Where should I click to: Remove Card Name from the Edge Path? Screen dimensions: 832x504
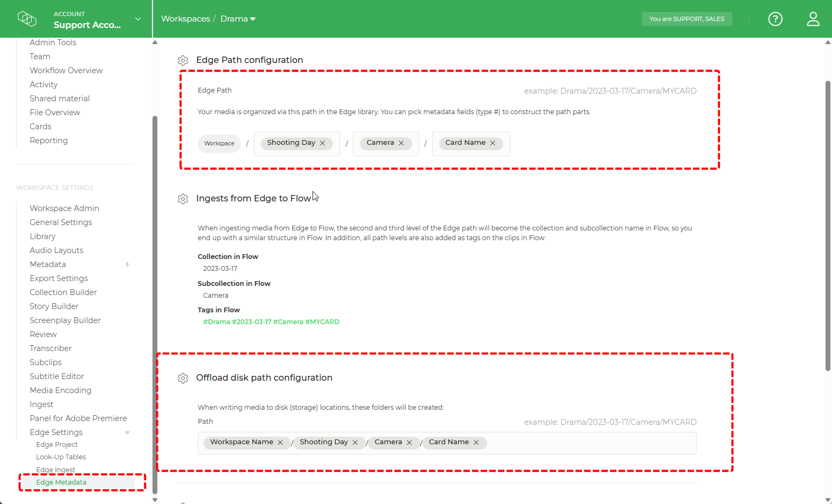coord(493,143)
